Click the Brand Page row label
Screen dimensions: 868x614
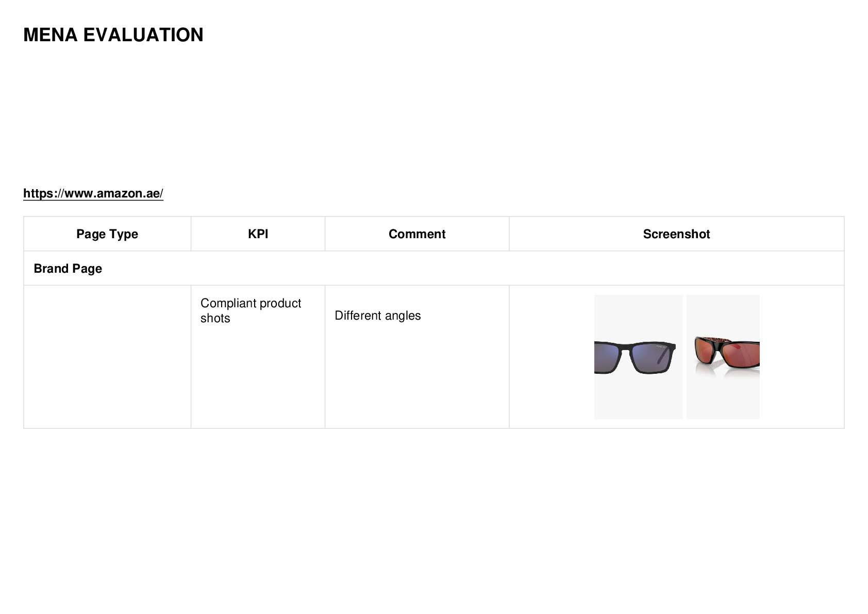[x=68, y=269]
